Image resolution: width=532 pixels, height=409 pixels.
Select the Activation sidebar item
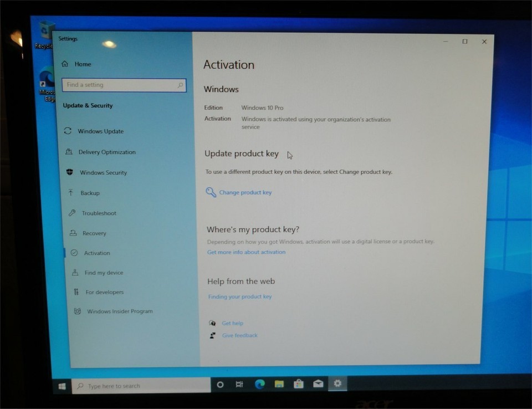[x=97, y=253]
